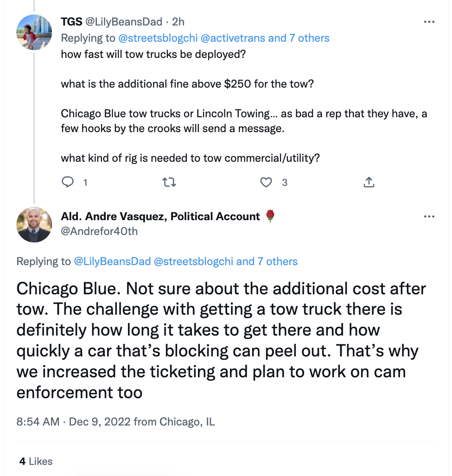Open TGS's profile picture
The width and height of the screenshot is (452, 476).
pyautogui.click(x=34, y=32)
